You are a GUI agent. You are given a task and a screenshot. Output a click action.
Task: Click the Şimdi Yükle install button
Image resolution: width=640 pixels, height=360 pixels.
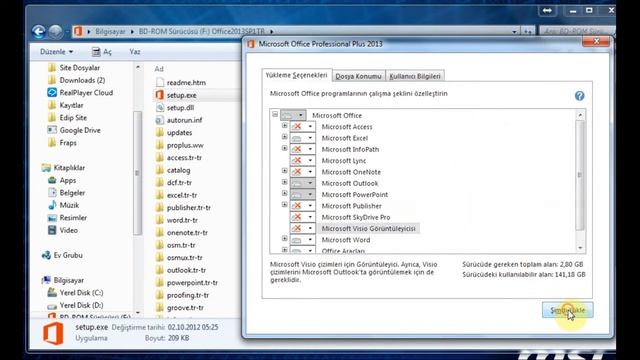click(x=567, y=310)
